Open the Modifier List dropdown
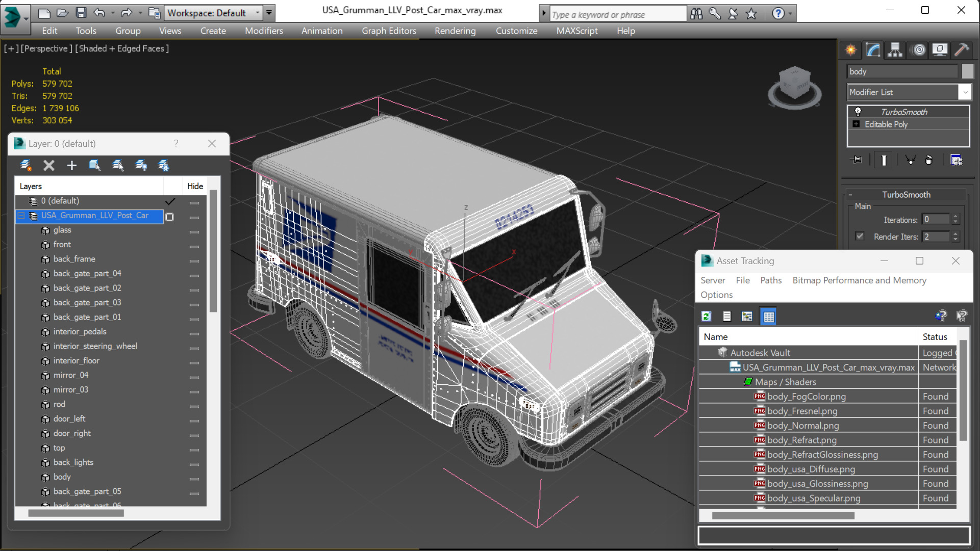Viewport: 980px width, 551px height. tap(965, 92)
